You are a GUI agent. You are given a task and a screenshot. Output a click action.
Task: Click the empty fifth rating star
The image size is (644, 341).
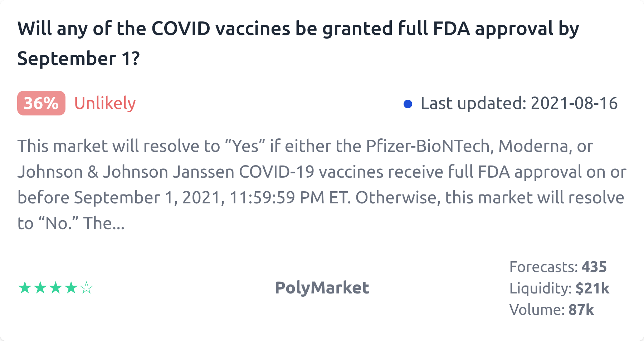[x=87, y=288]
